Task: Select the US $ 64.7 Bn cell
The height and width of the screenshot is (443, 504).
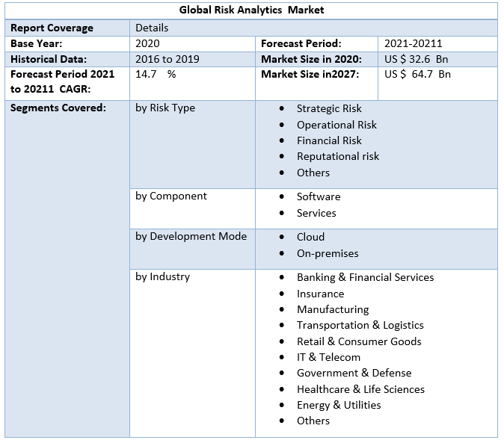Action: 417,75
